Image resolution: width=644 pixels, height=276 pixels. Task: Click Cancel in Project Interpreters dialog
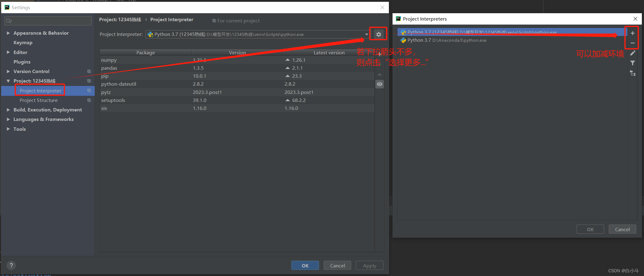tap(622, 229)
